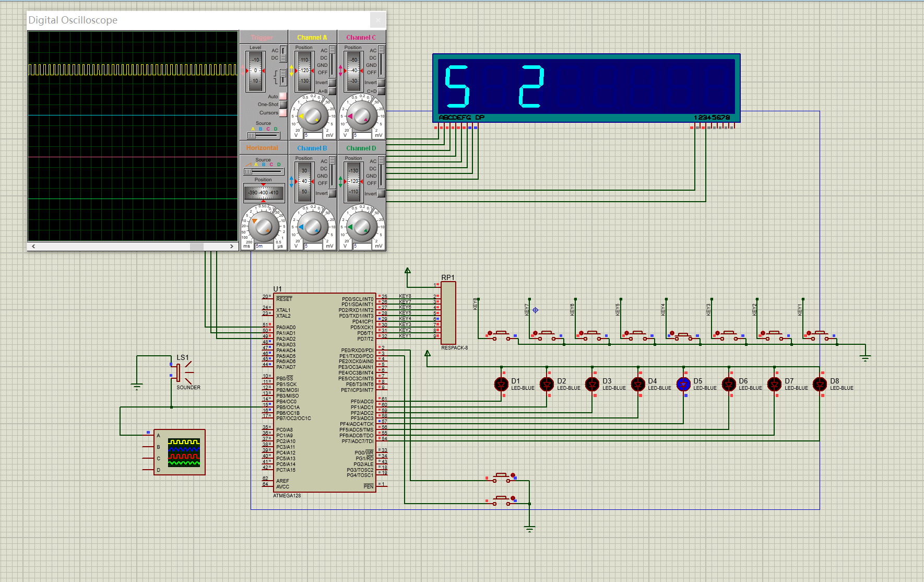Click the Horizontal Source selector slider

263,171
